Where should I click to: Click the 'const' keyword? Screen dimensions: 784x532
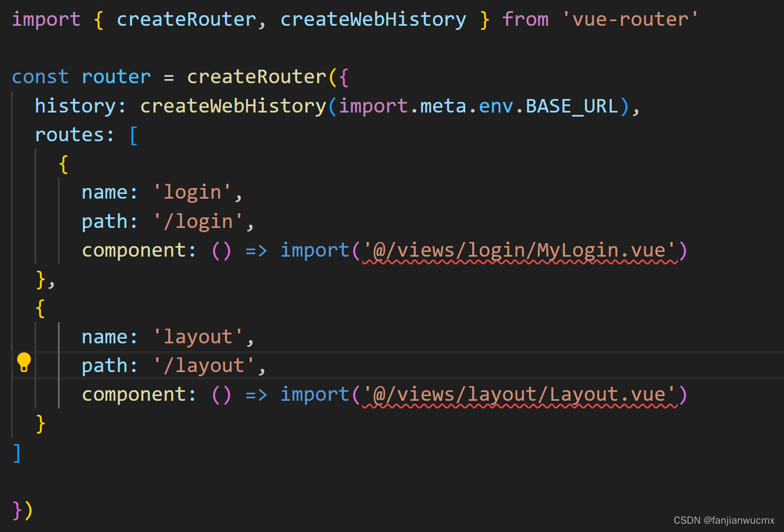click(40, 77)
